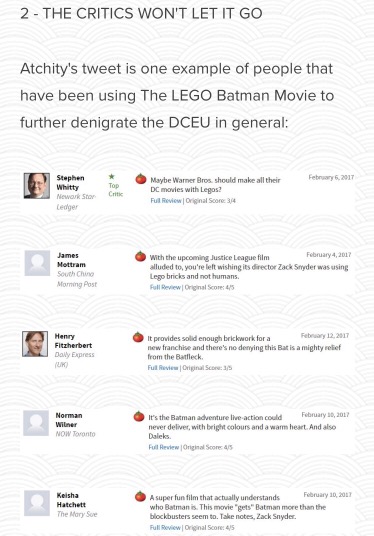The image size is (374, 536).
Task: Click the green Top Critic star icon
Action: click(x=111, y=177)
